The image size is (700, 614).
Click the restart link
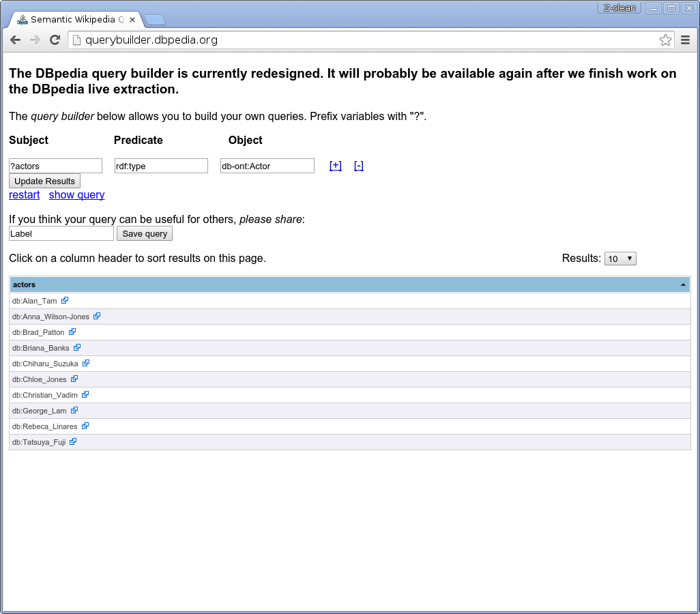pos(24,195)
